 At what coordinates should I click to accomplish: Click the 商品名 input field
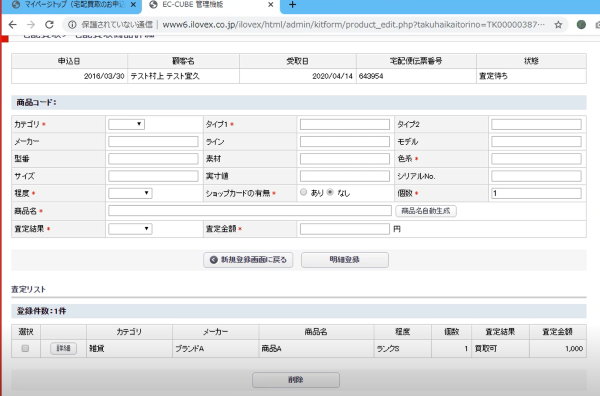point(250,211)
